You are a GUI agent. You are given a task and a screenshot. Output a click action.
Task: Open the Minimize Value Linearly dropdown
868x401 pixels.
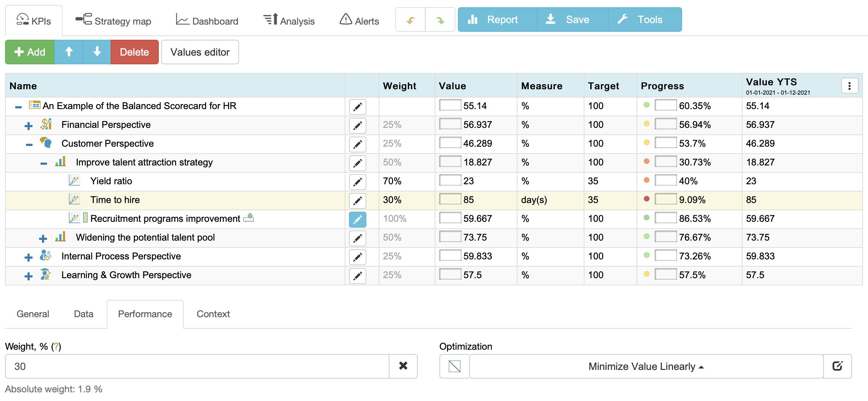coord(646,366)
